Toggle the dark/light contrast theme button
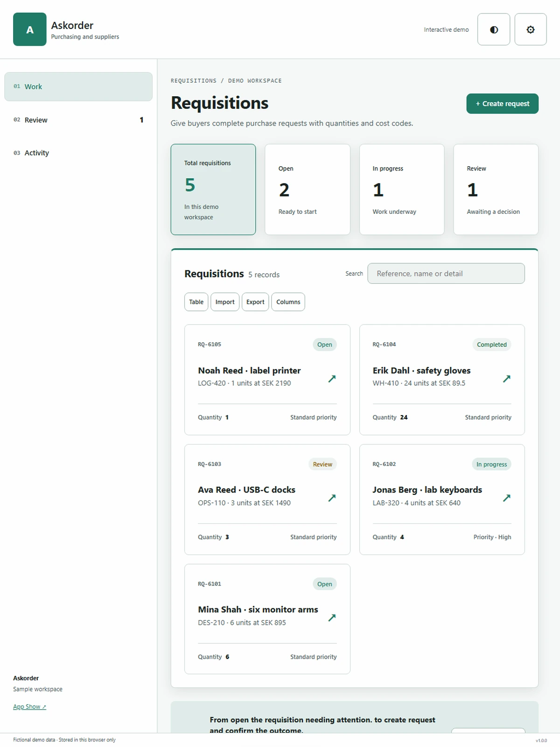Screen dimensions: 560x747 click(494, 29)
